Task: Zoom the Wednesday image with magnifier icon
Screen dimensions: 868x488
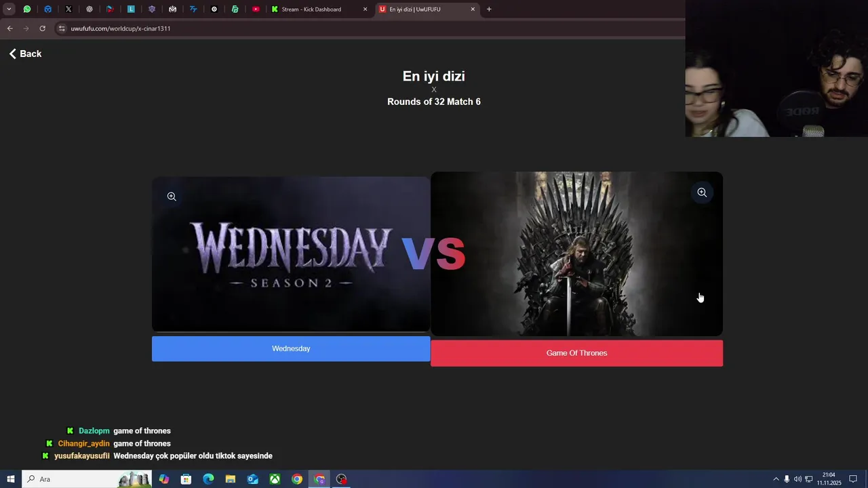Action: pyautogui.click(x=172, y=197)
